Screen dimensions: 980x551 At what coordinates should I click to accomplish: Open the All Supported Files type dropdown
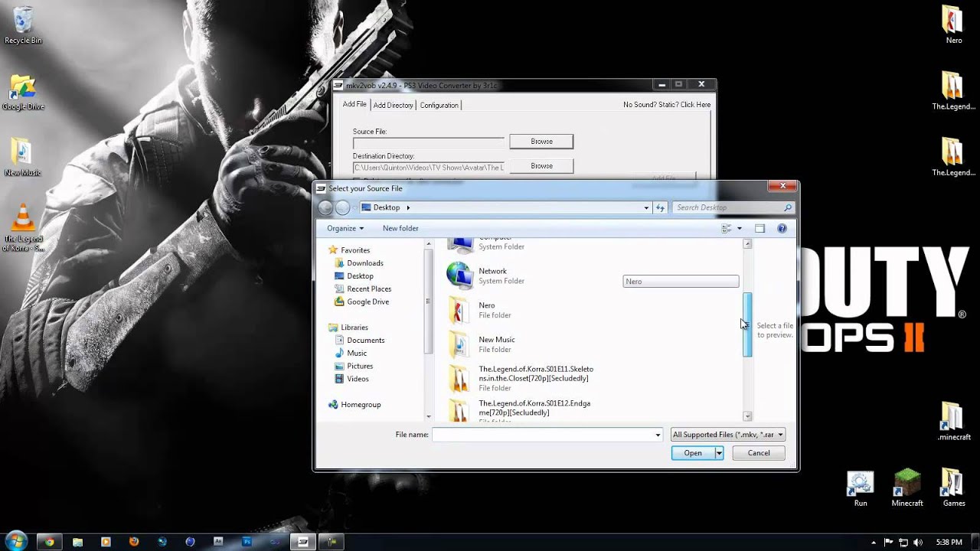[x=727, y=435]
